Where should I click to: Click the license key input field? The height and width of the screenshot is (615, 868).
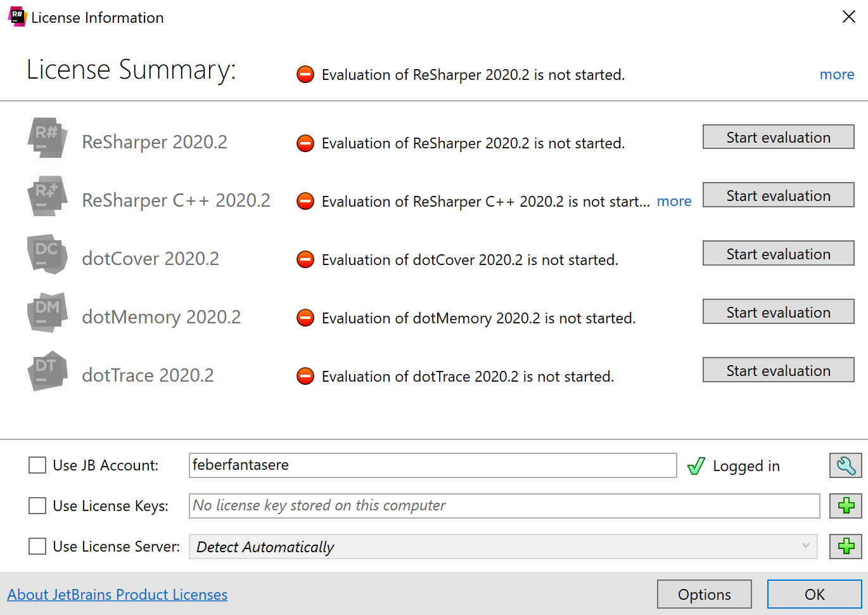pos(504,506)
